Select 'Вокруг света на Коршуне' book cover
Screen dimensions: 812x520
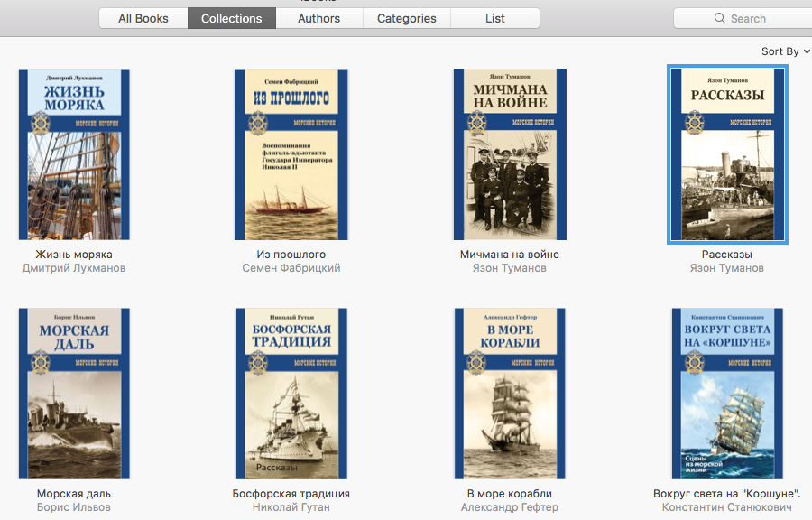tap(727, 393)
